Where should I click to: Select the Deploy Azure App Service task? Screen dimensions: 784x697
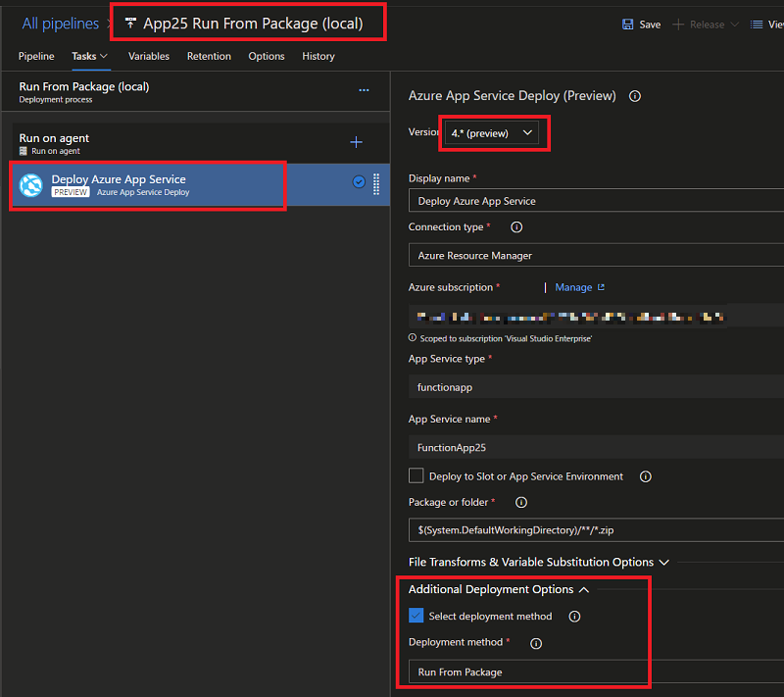[x=200, y=184]
